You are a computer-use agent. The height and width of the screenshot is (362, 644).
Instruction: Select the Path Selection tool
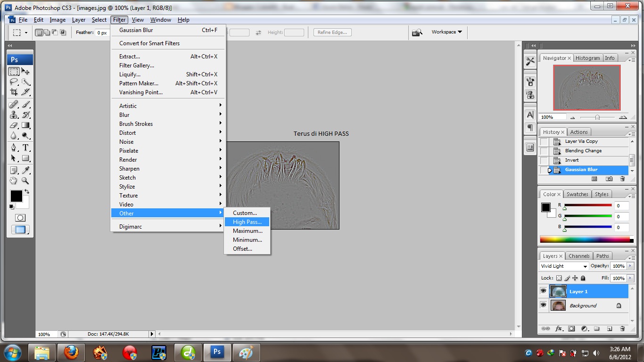pos(14,158)
